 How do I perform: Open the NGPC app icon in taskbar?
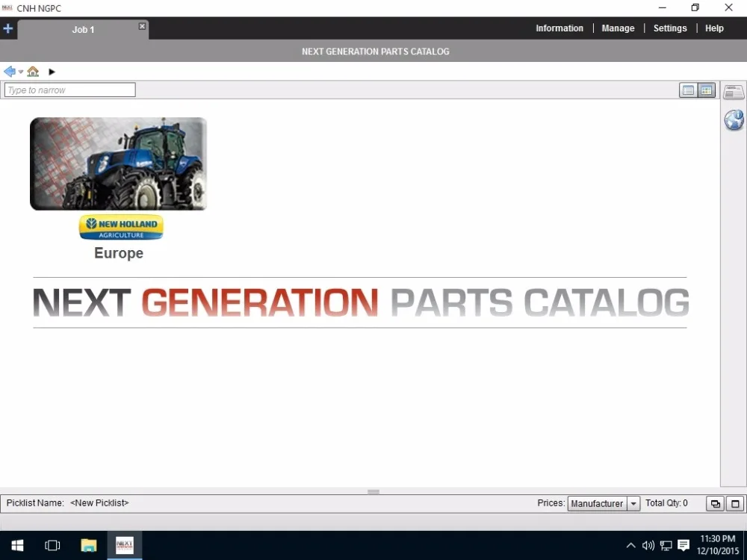[124, 545]
